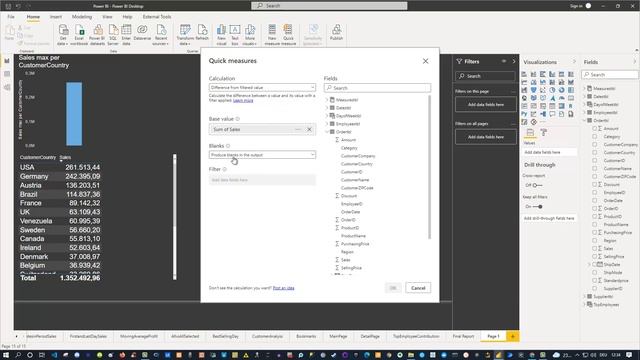Open the Blanks dropdown
Image resolution: width=640 pixels, height=360 pixels.
(262, 155)
